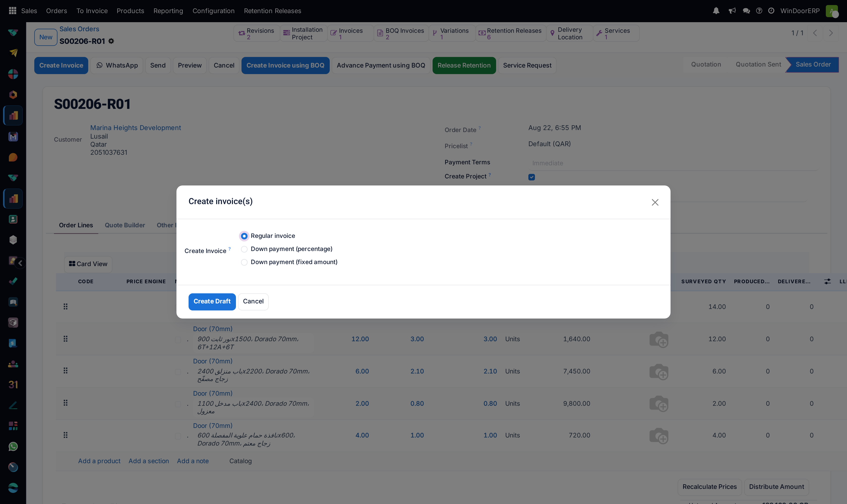Image resolution: width=847 pixels, height=504 pixels.
Task: Collapse the sidebar with the chevron handle
Action: (x=20, y=263)
